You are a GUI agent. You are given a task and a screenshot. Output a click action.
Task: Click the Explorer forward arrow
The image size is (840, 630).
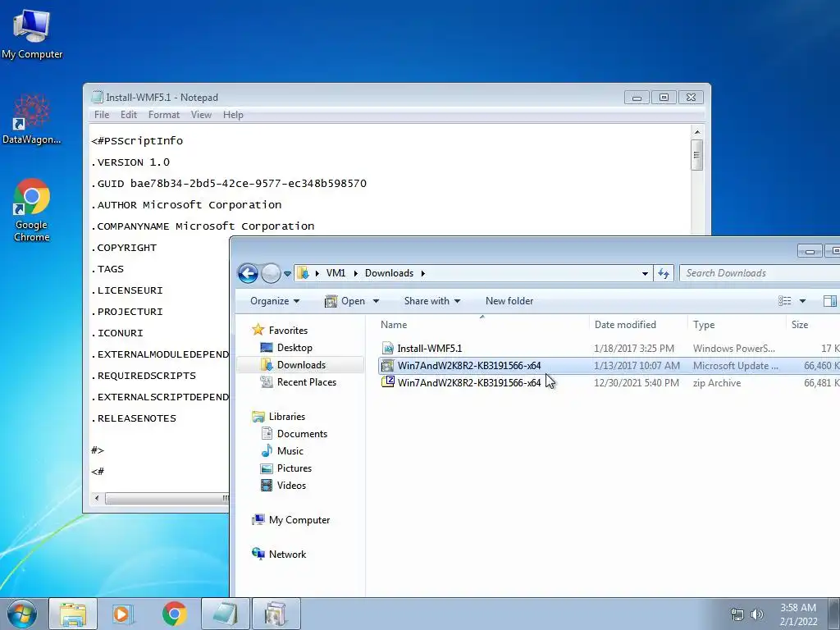click(x=271, y=273)
